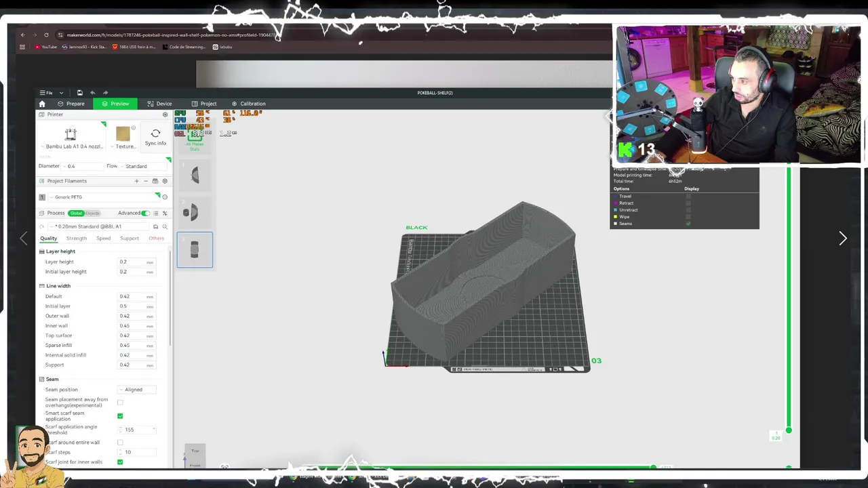Switch to the Device tab
Viewport: 868px width, 488px height.
[x=159, y=104]
